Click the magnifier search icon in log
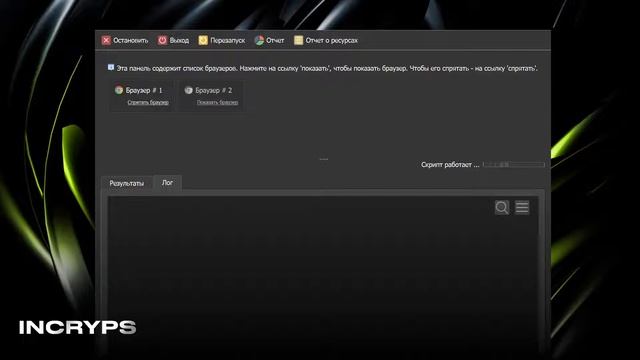This screenshot has width=640, height=360. click(x=502, y=207)
